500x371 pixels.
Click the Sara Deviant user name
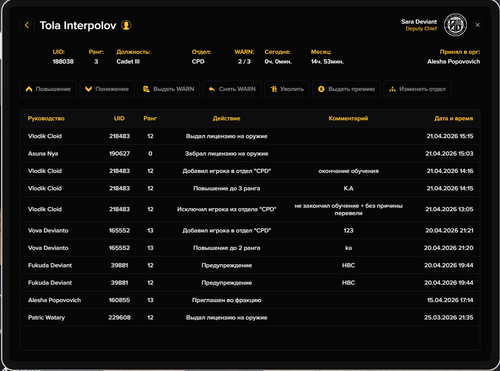(x=419, y=22)
